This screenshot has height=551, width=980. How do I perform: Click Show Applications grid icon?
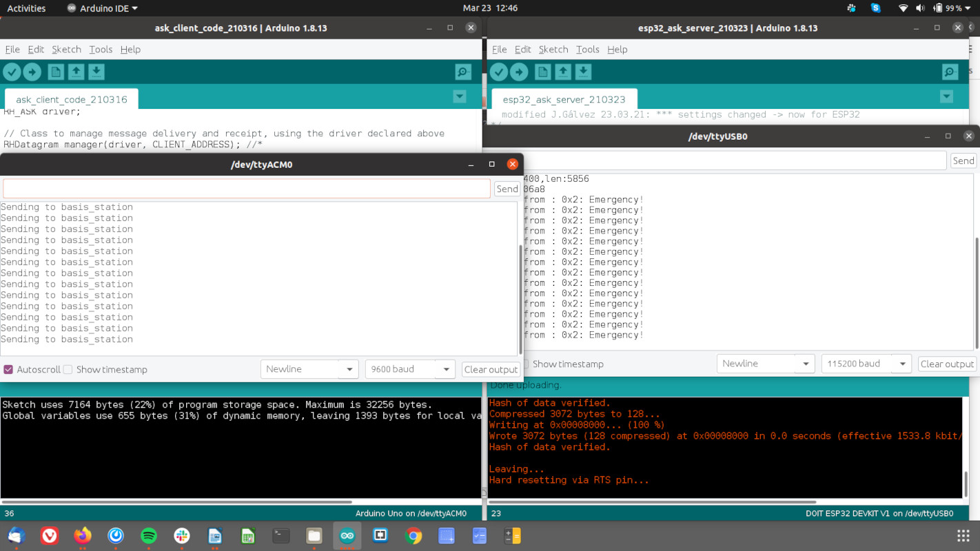click(963, 535)
